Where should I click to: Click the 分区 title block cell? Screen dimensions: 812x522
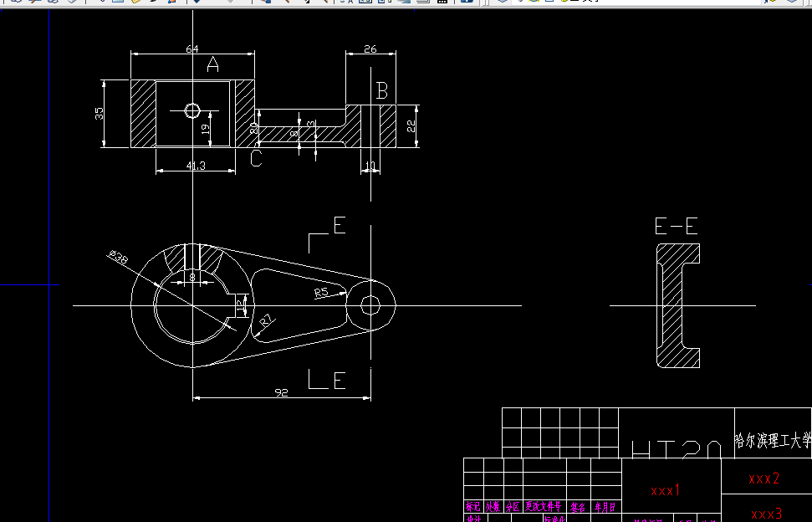tap(513, 506)
